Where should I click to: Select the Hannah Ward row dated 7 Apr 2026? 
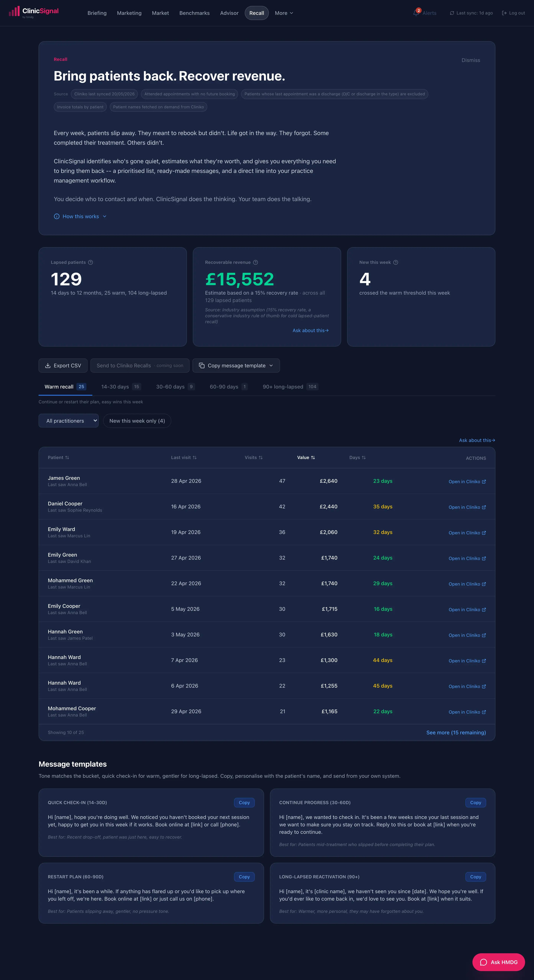pyautogui.click(x=267, y=661)
